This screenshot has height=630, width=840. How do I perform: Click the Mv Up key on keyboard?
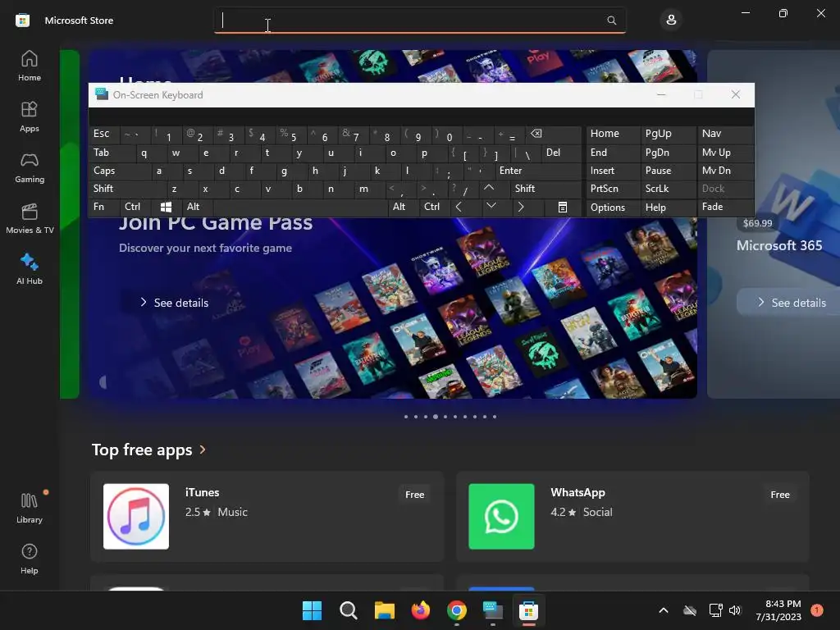click(x=725, y=153)
